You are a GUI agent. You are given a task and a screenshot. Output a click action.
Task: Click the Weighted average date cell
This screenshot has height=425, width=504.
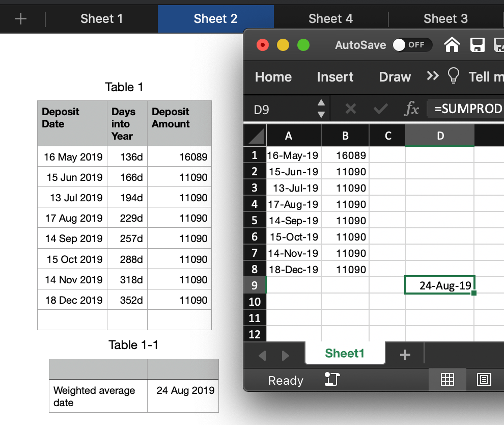tap(98, 396)
